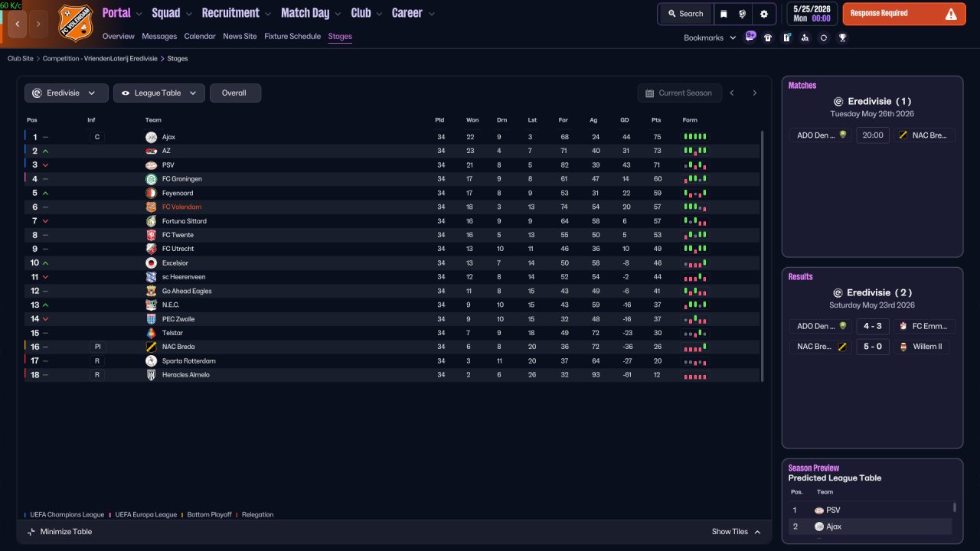980x551 pixels.
Task: Open the ADO Den Haag 4 - 3 result score
Action: [x=873, y=326]
